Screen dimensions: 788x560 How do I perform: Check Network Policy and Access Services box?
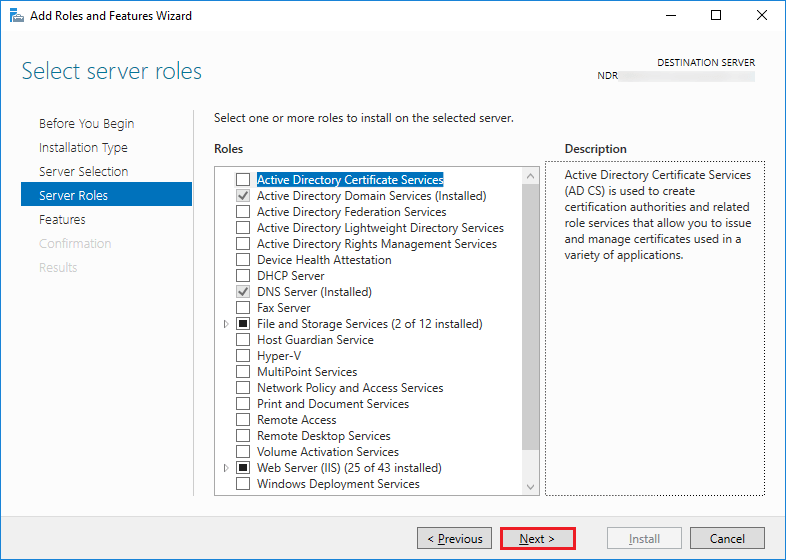[x=243, y=388]
